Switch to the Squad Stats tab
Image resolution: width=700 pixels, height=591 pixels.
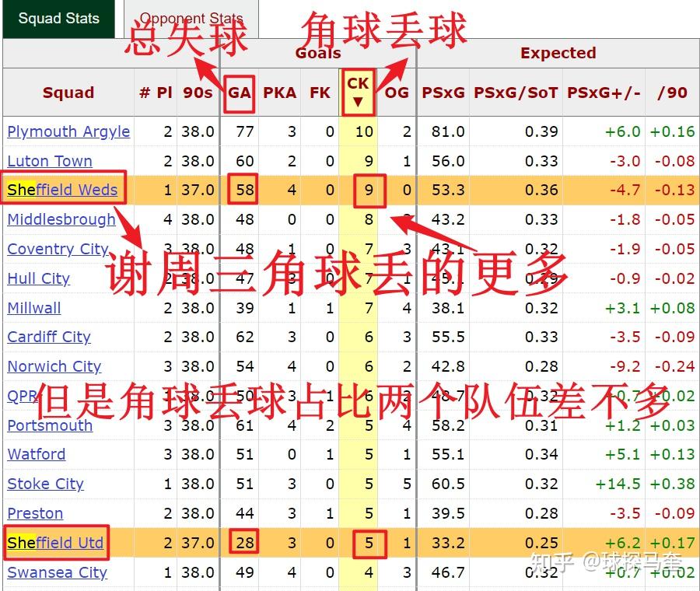[x=58, y=19]
